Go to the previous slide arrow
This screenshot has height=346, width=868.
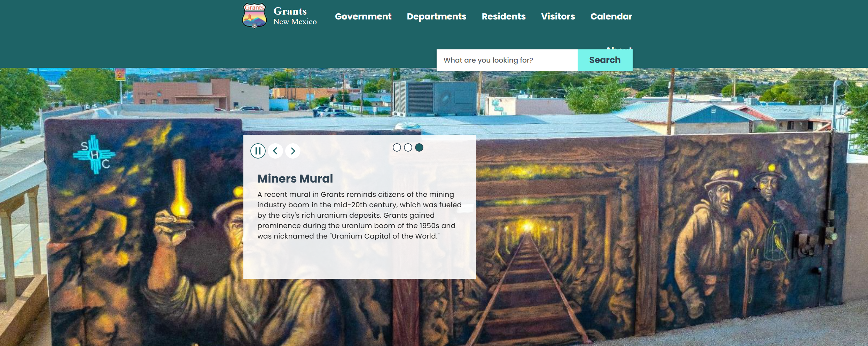click(275, 151)
